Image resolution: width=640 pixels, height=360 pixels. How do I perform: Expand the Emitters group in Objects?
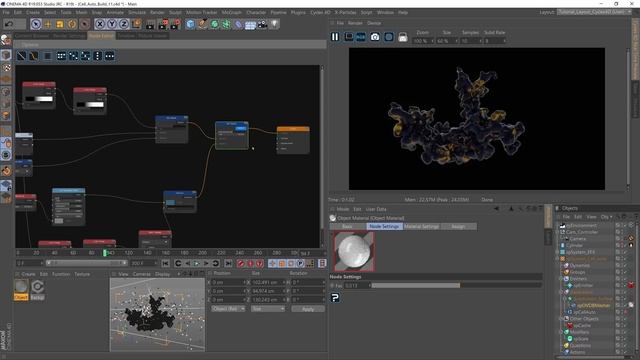[x=560, y=279]
